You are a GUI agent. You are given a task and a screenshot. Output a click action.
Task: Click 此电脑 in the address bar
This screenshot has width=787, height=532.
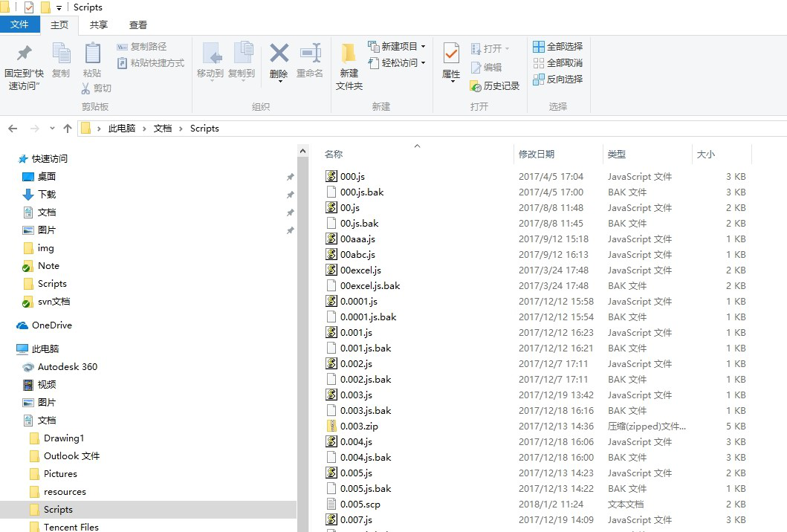click(122, 129)
